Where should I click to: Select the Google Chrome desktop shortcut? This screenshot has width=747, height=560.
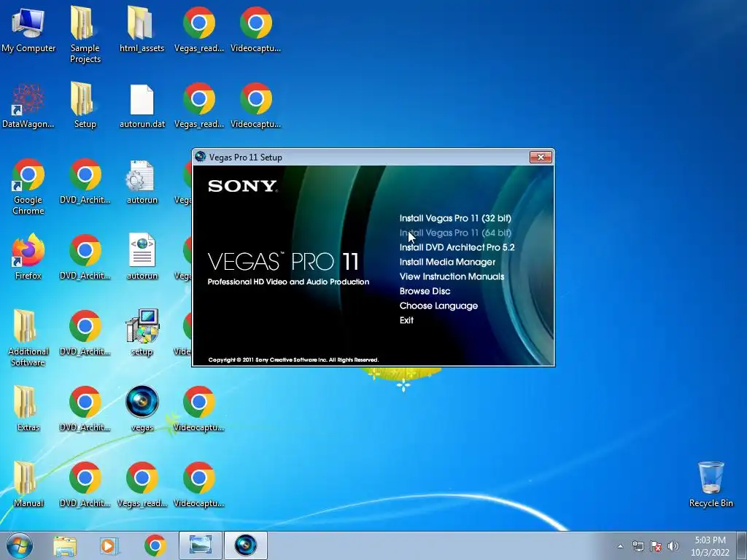point(28,187)
